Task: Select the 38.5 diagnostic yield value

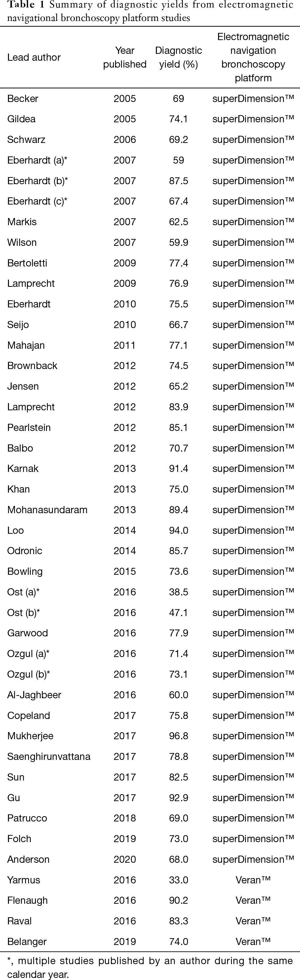Action: click(x=178, y=592)
